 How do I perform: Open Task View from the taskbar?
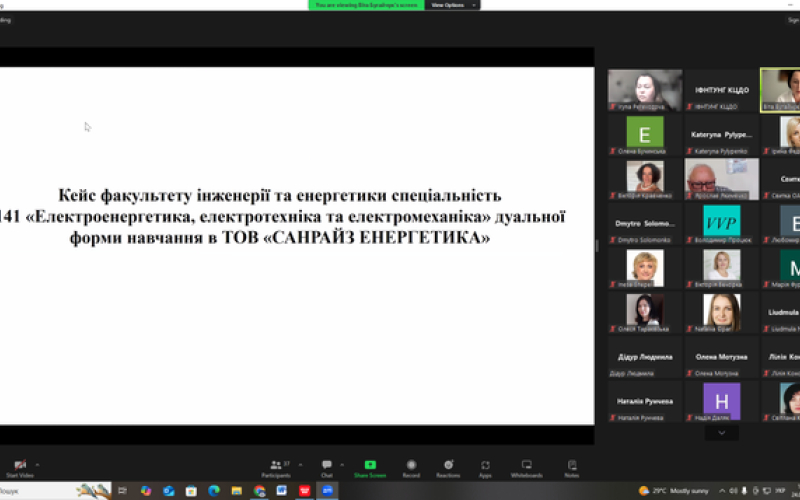click(x=122, y=491)
